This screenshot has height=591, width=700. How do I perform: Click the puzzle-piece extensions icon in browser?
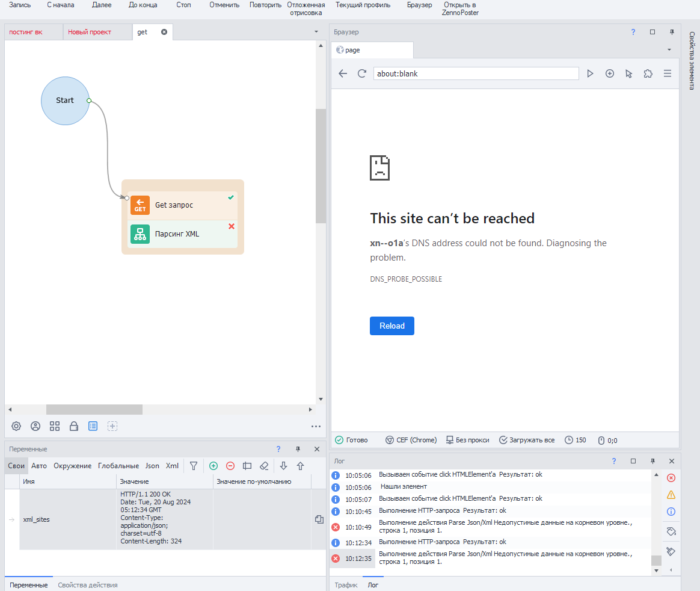tap(648, 73)
